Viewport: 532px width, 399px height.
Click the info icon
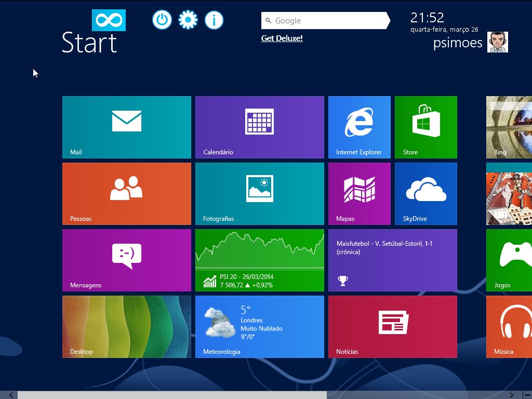click(x=214, y=20)
